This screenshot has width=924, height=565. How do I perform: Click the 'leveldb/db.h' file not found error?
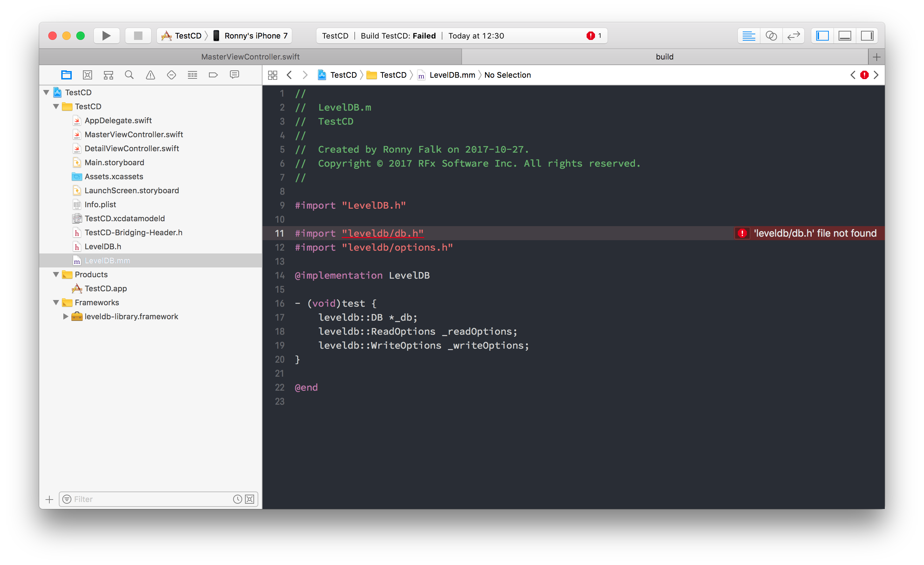pyautogui.click(x=814, y=233)
